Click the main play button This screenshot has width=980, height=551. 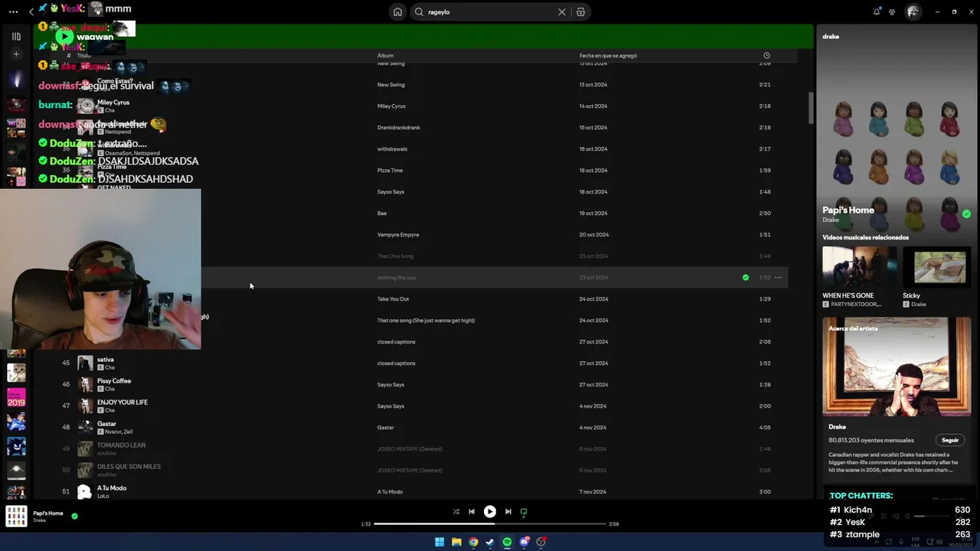pyautogui.click(x=490, y=512)
